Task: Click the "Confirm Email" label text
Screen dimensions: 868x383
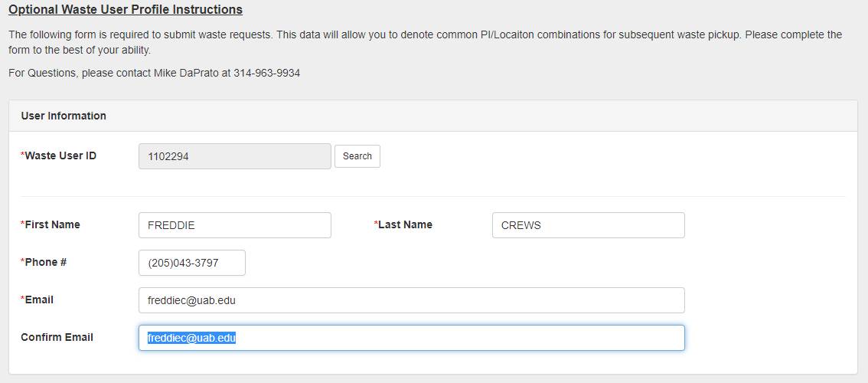Action: [57, 337]
